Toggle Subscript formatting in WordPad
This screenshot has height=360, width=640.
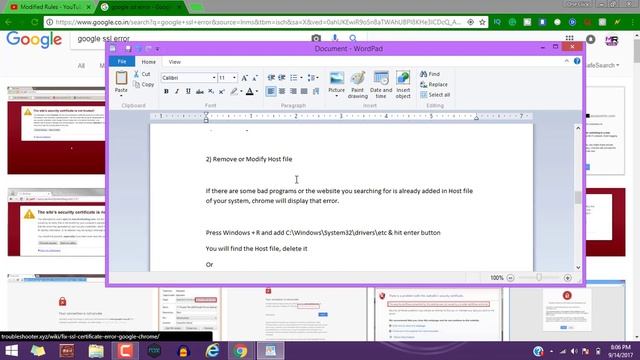pos(211,91)
